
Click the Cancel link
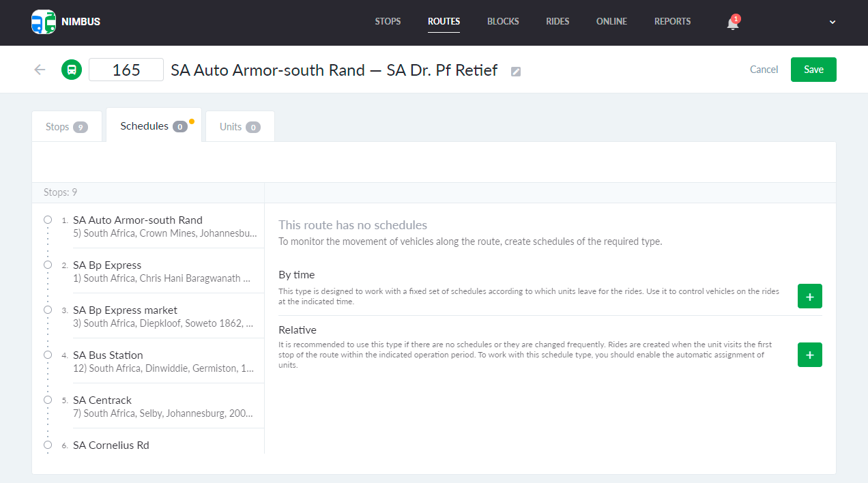tap(764, 70)
